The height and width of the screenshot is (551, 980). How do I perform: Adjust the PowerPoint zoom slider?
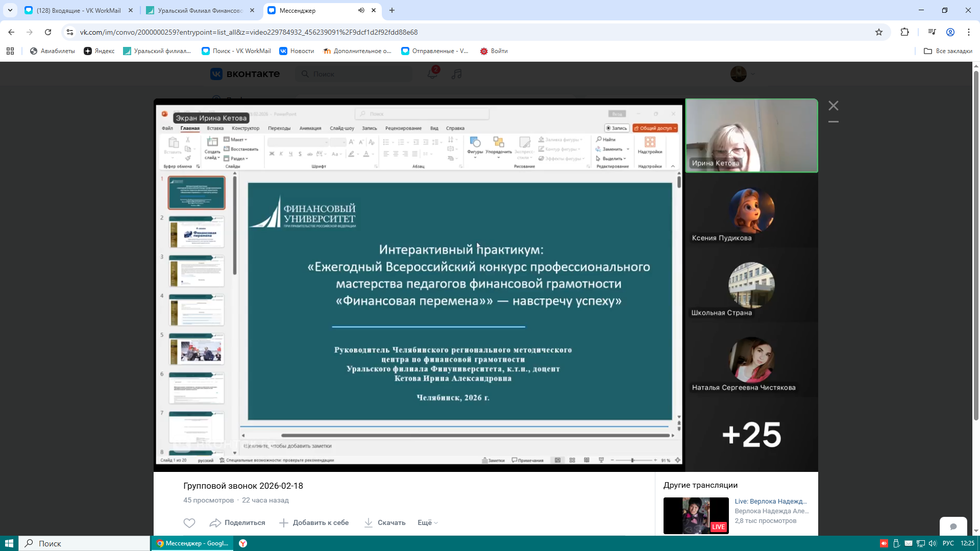pos(632,460)
